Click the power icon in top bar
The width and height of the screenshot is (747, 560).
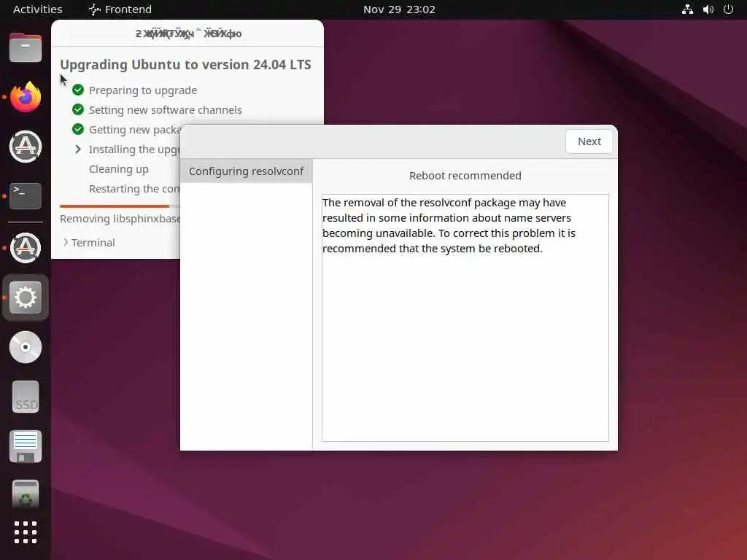(729, 9)
